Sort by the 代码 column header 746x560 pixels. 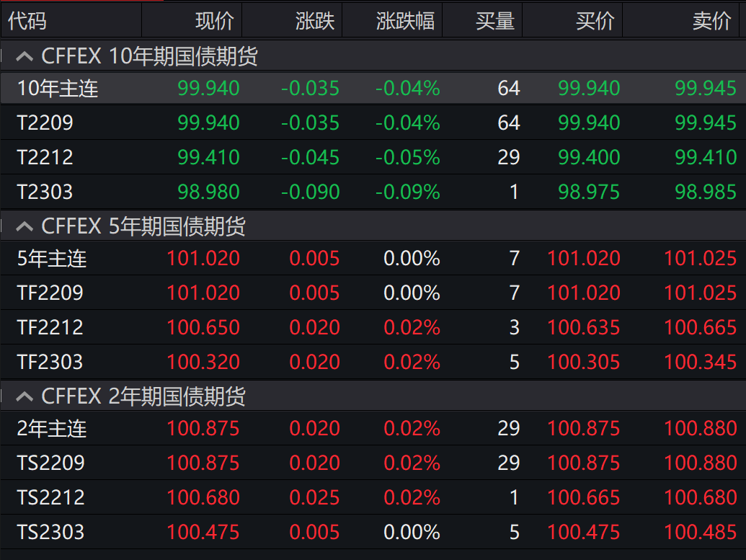[x=27, y=21]
